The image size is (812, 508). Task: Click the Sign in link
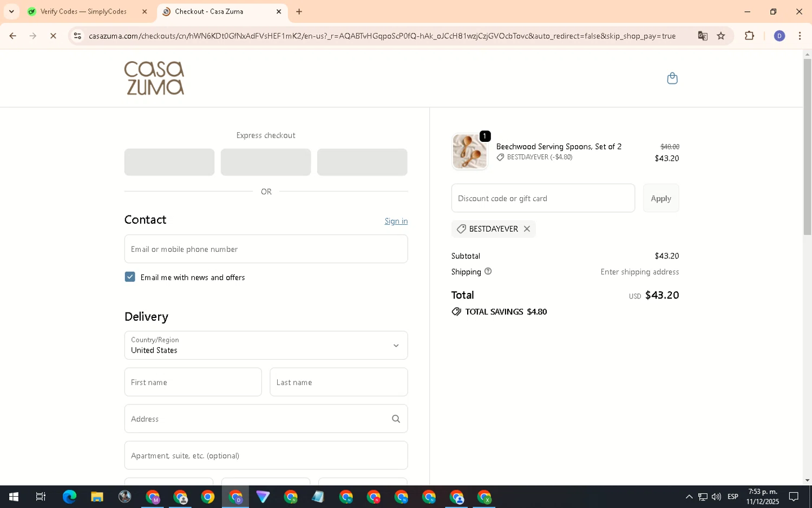[396, 221]
